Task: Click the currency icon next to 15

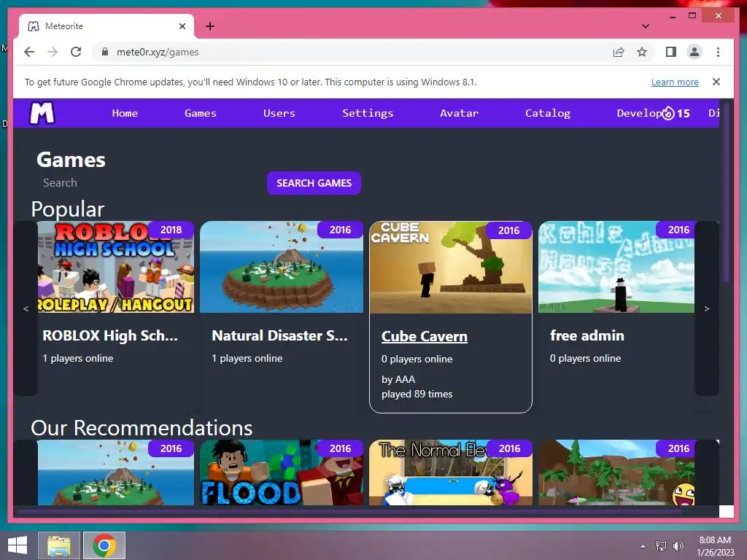Action: (x=668, y=113)
